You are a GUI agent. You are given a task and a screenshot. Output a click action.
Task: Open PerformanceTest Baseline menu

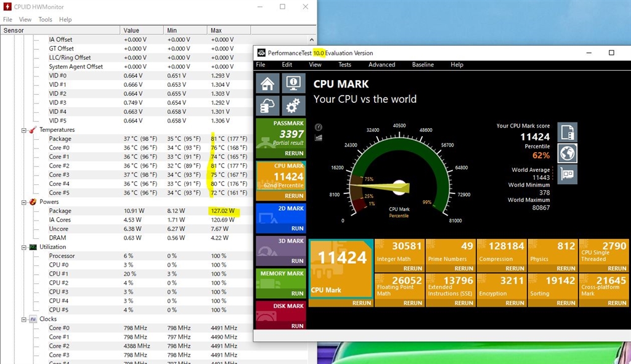point(423,64)
